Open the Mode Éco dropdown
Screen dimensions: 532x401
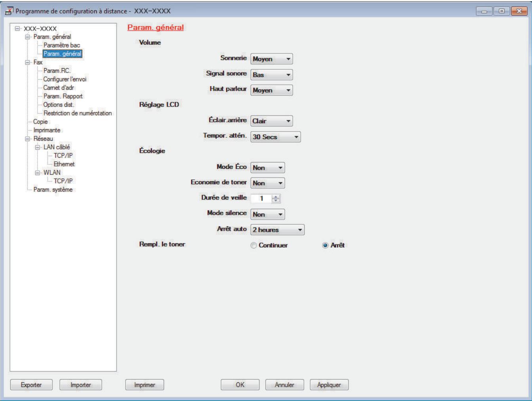point(268,168)
